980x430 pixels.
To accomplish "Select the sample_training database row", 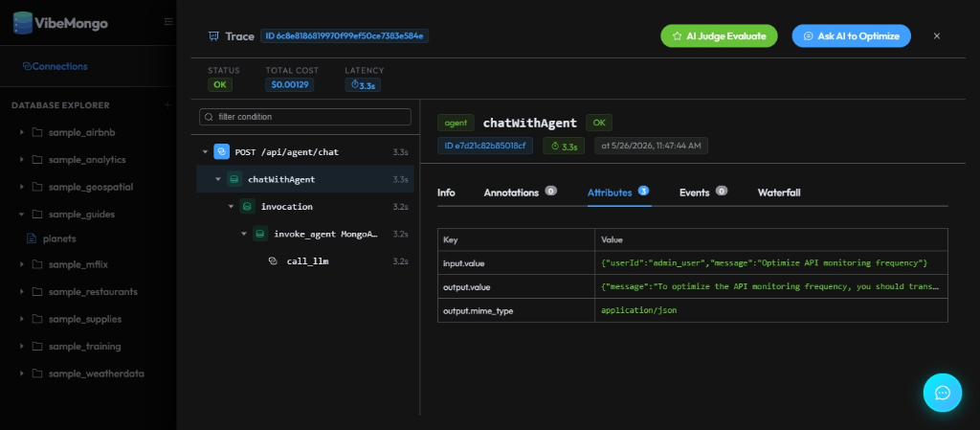I will coord(88,347).
